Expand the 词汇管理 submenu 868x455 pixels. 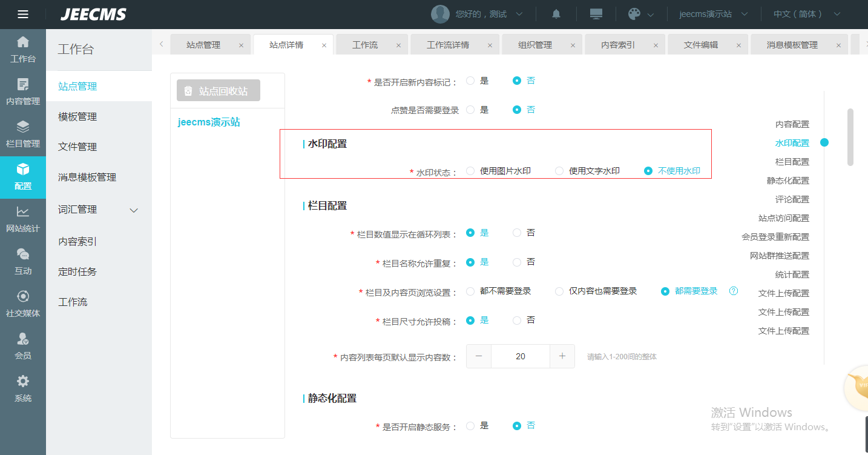[x=134, y=210]
